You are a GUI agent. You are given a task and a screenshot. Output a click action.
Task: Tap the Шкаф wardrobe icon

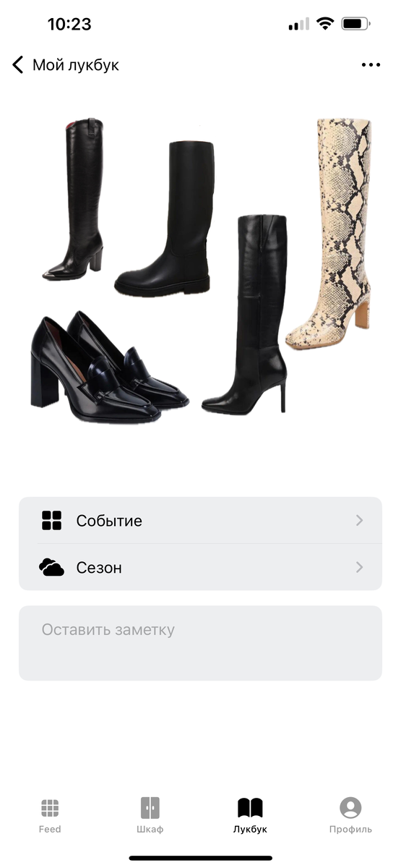150,808
